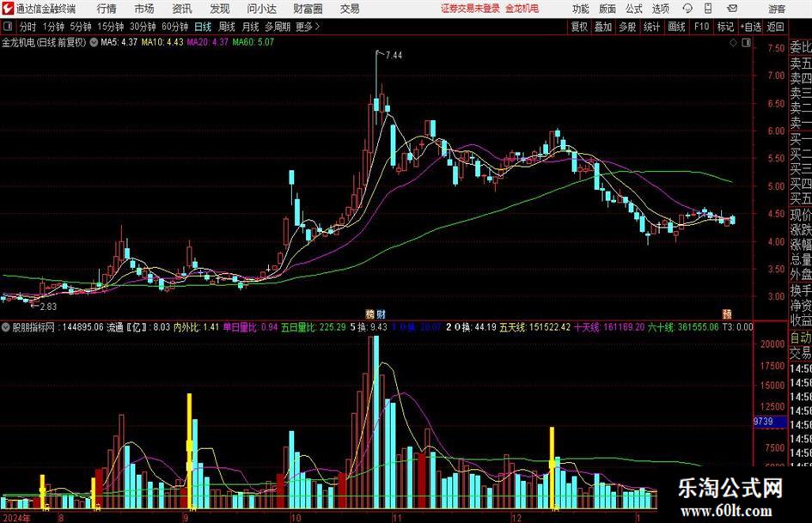Click the MA60: 5.07 label
Viewport: 812px width, 523px height.
click(253, 42)
